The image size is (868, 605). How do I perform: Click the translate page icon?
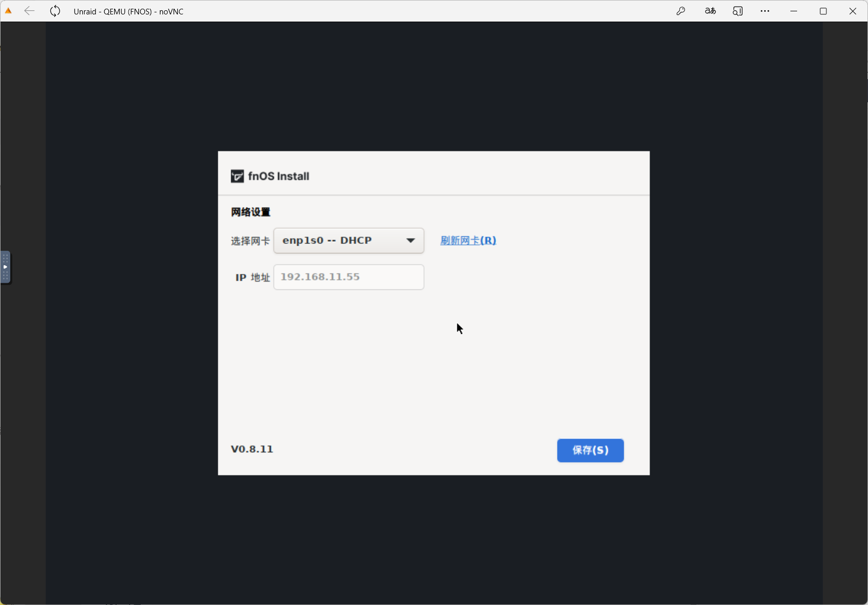710,11
